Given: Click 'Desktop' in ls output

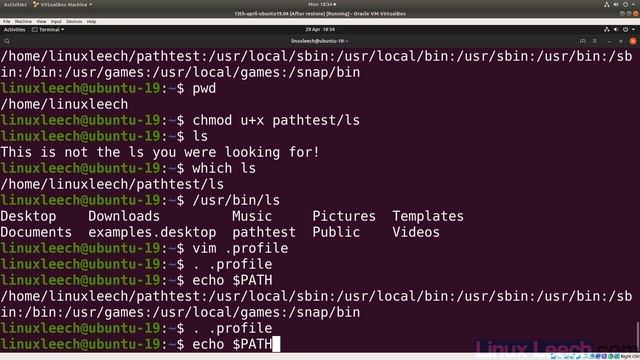Looking at the screenshot, I should coord(28,216).
